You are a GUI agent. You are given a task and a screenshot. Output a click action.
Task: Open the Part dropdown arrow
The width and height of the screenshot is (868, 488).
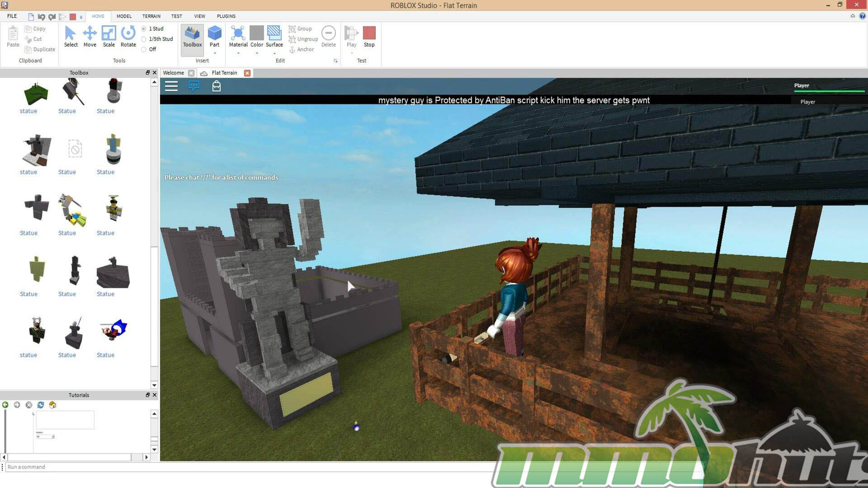point(215,53)
